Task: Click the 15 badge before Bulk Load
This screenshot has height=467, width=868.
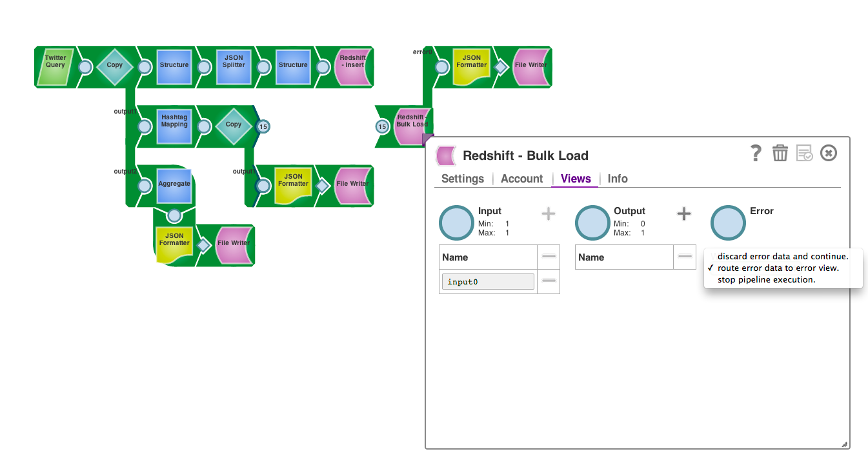Action: (x=382, y=126)
